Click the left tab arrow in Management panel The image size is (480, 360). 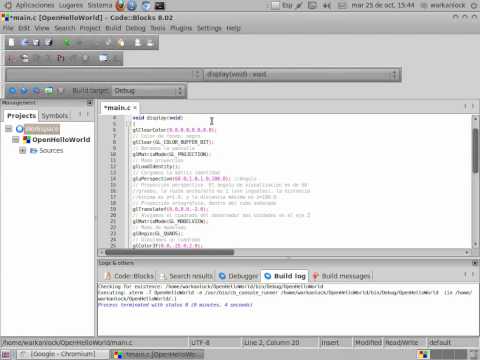click(x=80, y=115)
